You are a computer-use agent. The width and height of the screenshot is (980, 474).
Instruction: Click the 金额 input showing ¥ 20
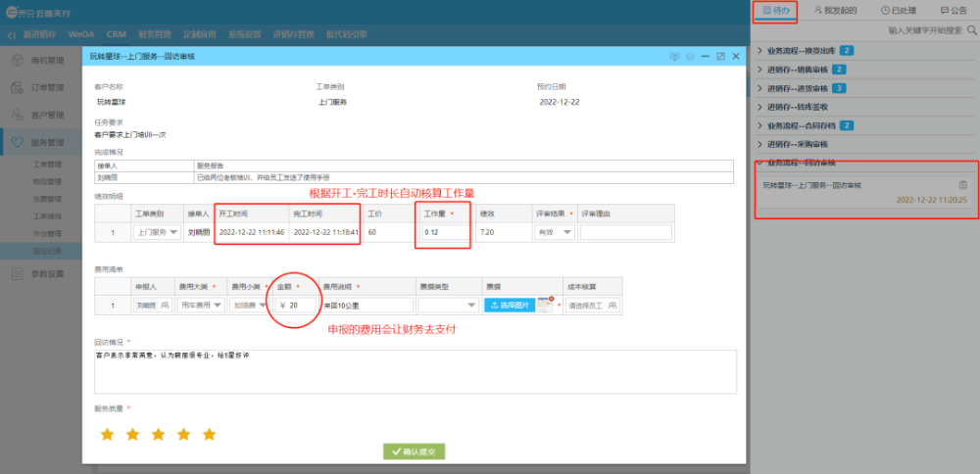[x=296, y=306]
